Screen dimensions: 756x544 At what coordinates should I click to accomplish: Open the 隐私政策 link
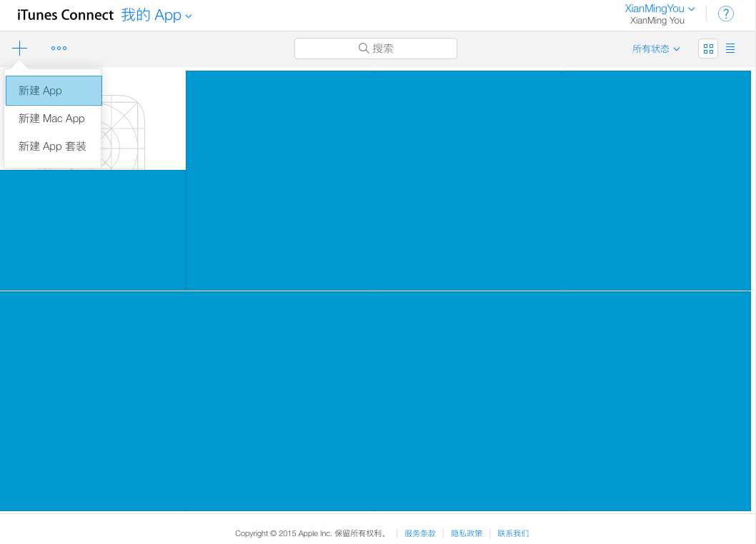pyautogui.click(x=466, y=533)
